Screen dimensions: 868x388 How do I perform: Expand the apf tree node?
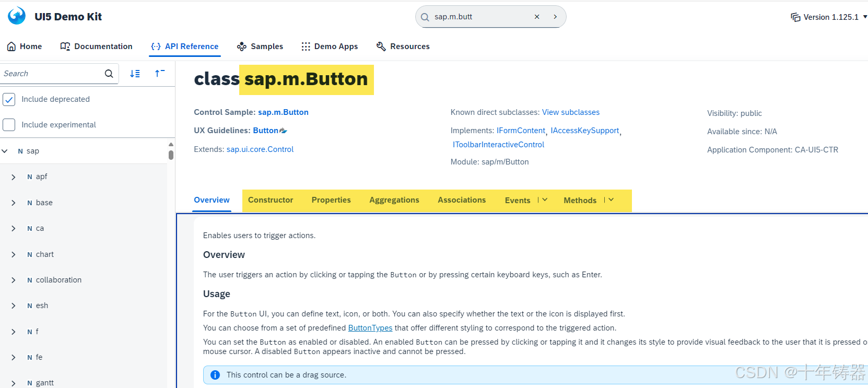click(x=13, y=177)
